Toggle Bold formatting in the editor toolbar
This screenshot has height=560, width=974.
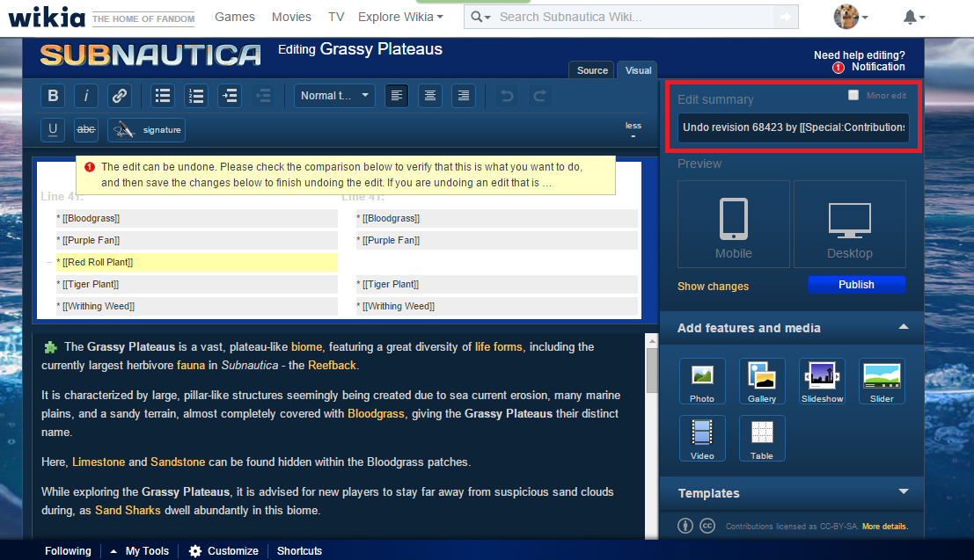tap(53, 96)
